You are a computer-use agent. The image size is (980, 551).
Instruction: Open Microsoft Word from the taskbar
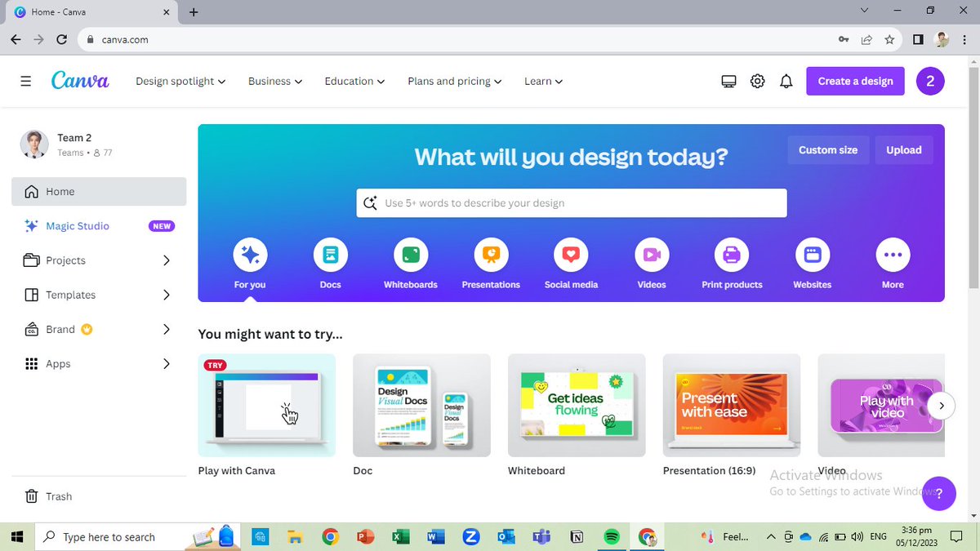[x=435, y=536]
